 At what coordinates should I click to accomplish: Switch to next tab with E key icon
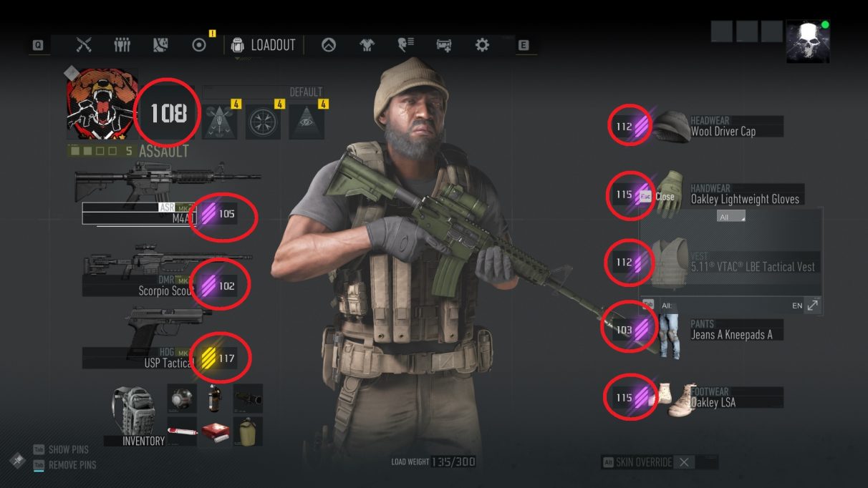click(x=524, y=45)
